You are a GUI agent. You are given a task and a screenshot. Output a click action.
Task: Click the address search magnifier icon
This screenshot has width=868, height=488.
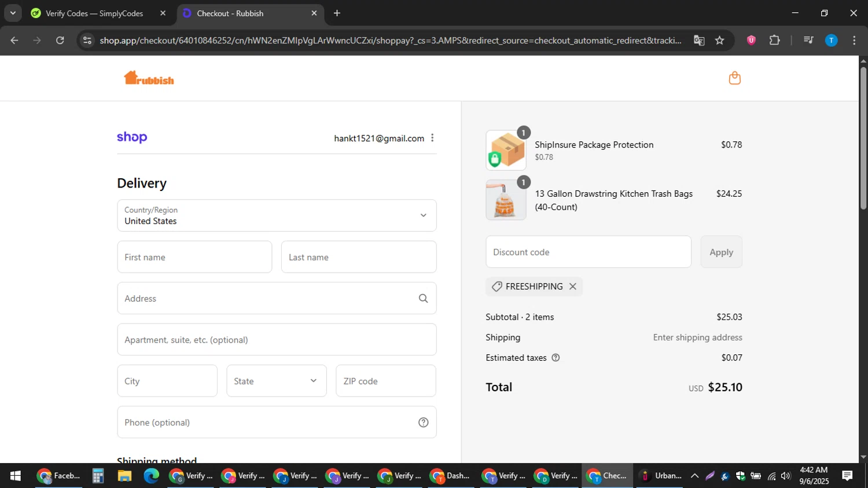click(x=423, y=298)
